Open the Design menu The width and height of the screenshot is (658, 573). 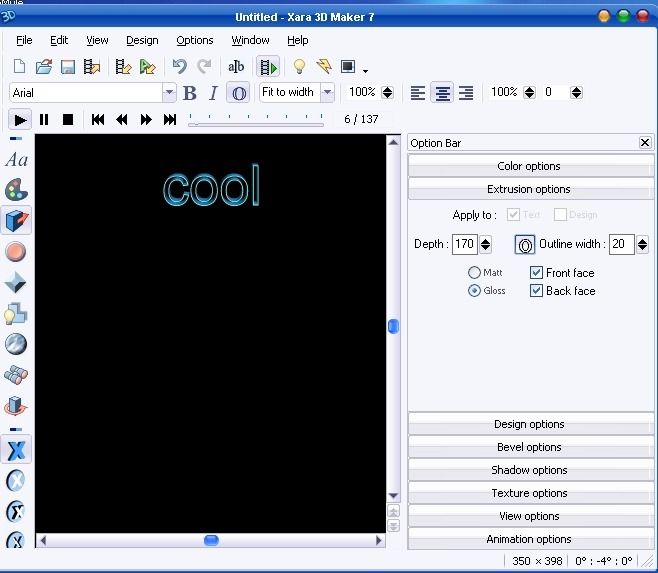[142, 40]
